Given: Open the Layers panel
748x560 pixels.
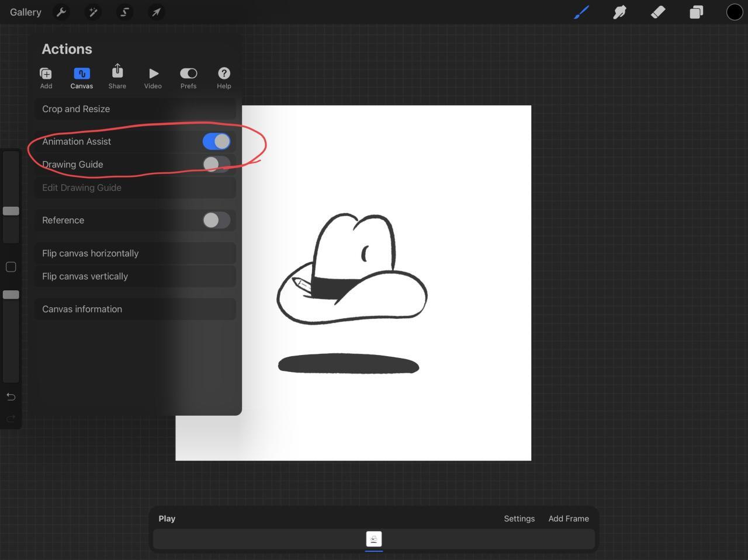Looking at the screenshot, I should (x=695, y=12).
